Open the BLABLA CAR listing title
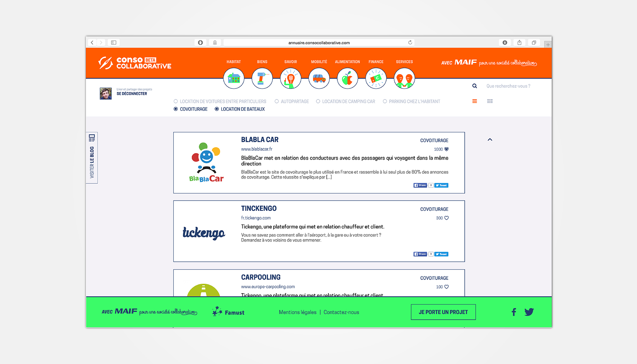637x364 pixels. tap(260, 140)
